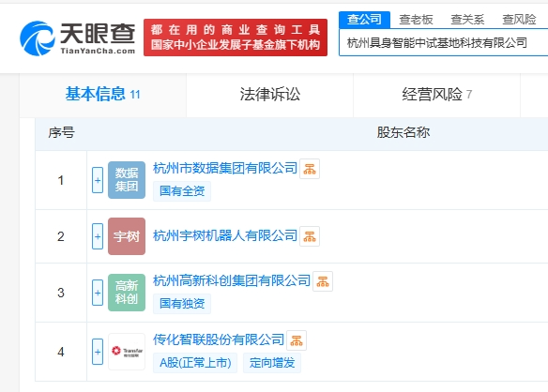Expand row 3 shareholder plus button
This screenshot has height=392, width=548.
click(98, 293)
